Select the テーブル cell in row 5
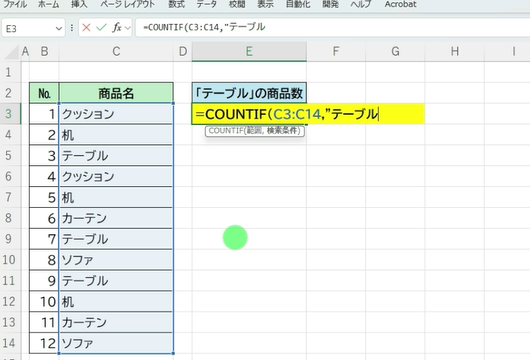The height and width of the screenshot is (360, 530). [x=116, y=155]
